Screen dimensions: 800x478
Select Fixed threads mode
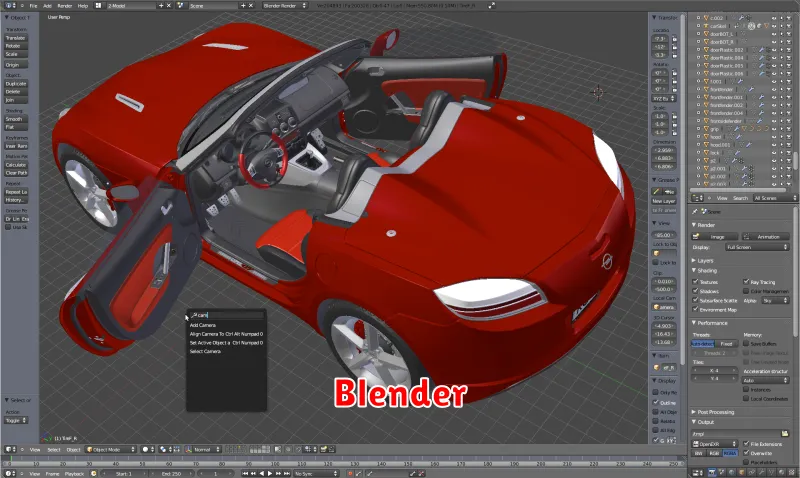pyautogui.click(x=727, y=344)
